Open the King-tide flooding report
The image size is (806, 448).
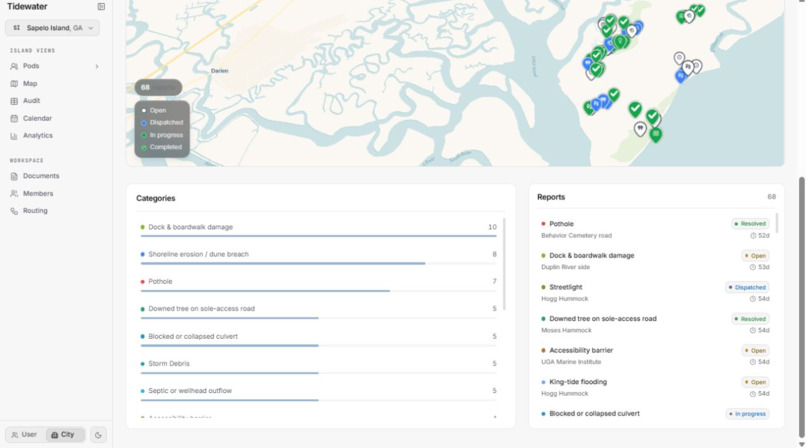[x=655, y=387]
